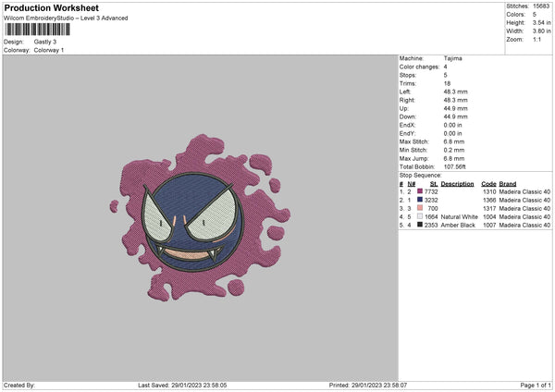The image size is (555, 392).
Task: Click the Total Bobbin value 107.56ft
Action: [x=454, y=166]
